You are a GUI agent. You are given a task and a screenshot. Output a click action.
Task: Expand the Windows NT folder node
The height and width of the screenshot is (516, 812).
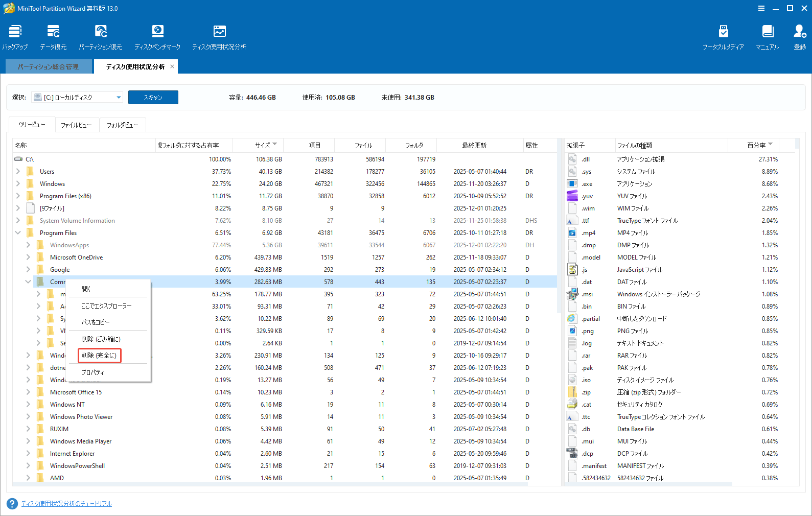[28, 404]
